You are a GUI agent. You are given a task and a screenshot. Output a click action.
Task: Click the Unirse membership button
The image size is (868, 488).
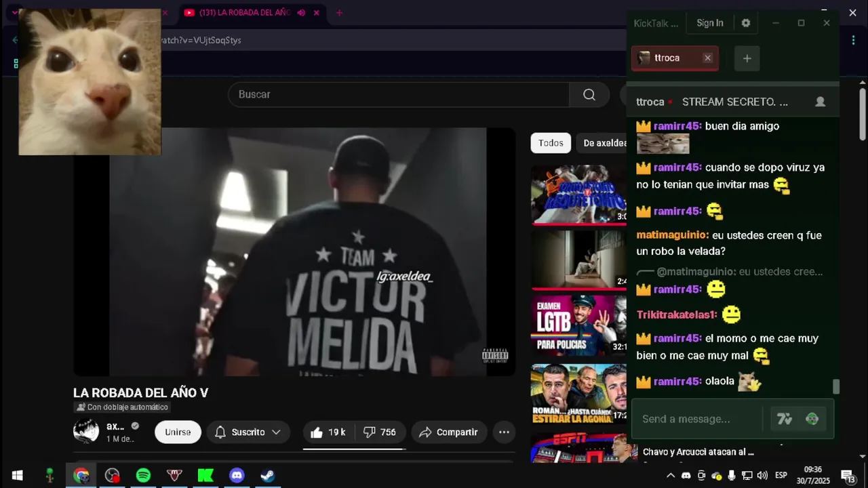178,432
